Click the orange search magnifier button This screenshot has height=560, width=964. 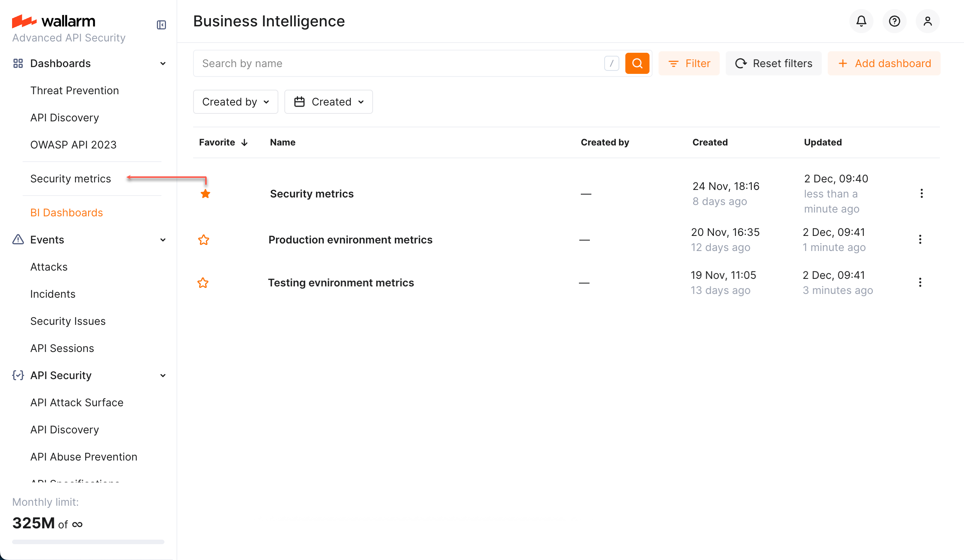(x=637, y=63)
